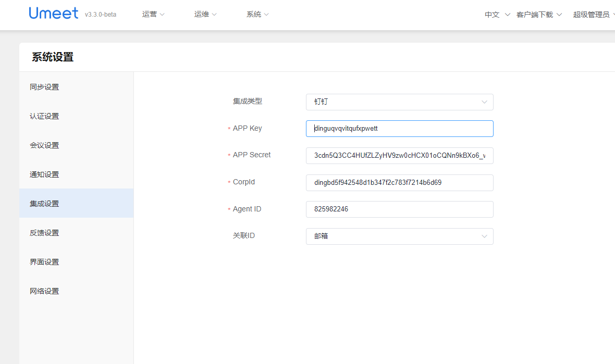
Task: Open 网络设置 in the sidebar
Action: [45, 291]
